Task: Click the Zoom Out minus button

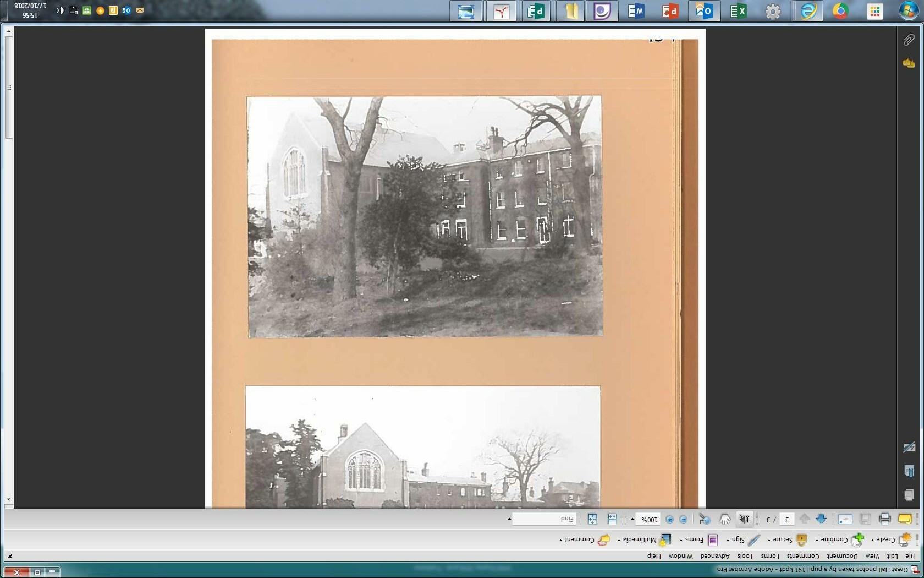Action: [x=683, y=519]
